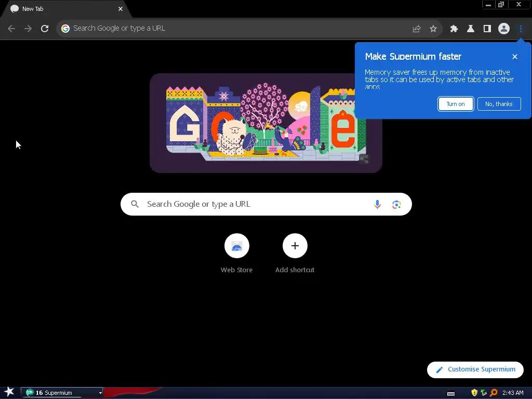
Task: Click the Google logo in the address bar
Action: pos(65,29)
